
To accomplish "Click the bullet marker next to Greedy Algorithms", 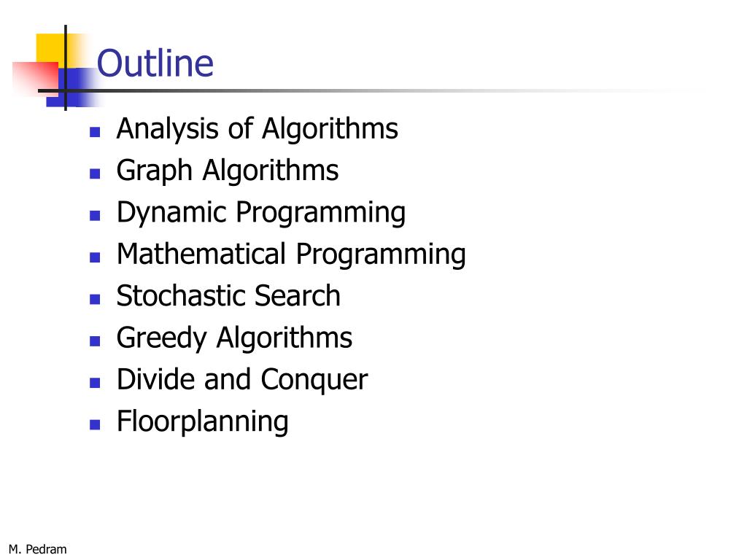I will (95, 341).
